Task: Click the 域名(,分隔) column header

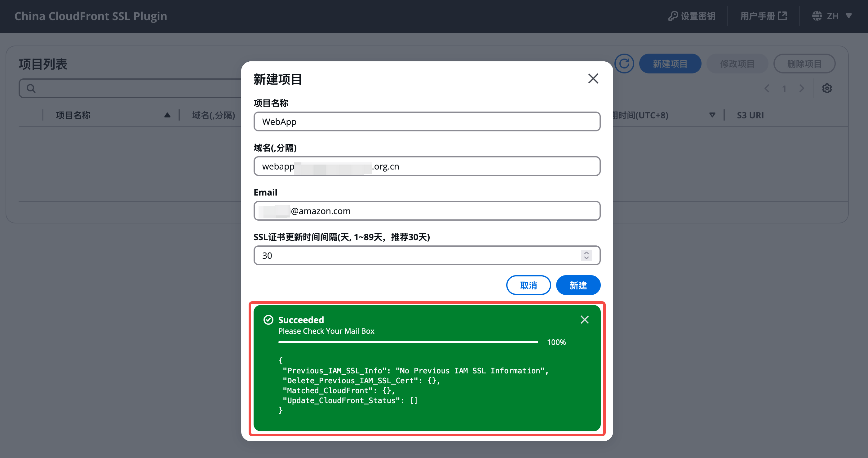Action: click(x=214, y=115)
